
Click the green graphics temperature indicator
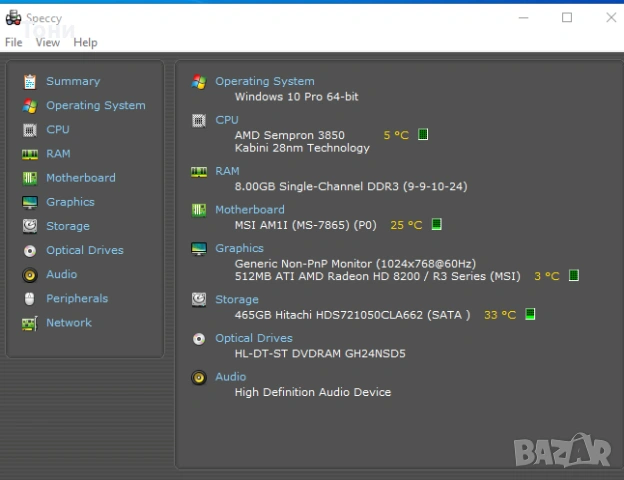573,275
